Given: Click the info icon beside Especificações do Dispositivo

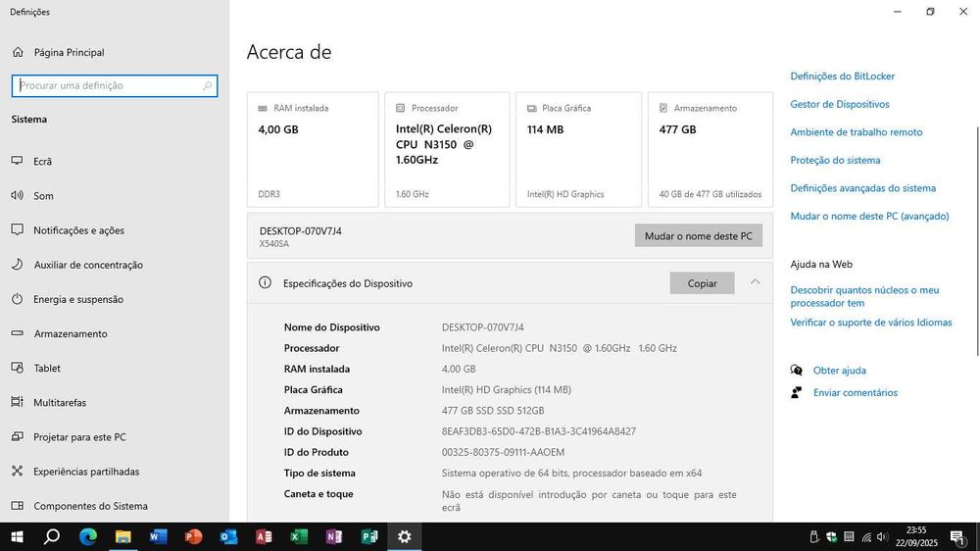Looking at the screenshot, I should pyautogui.click(x=265, y=282).
